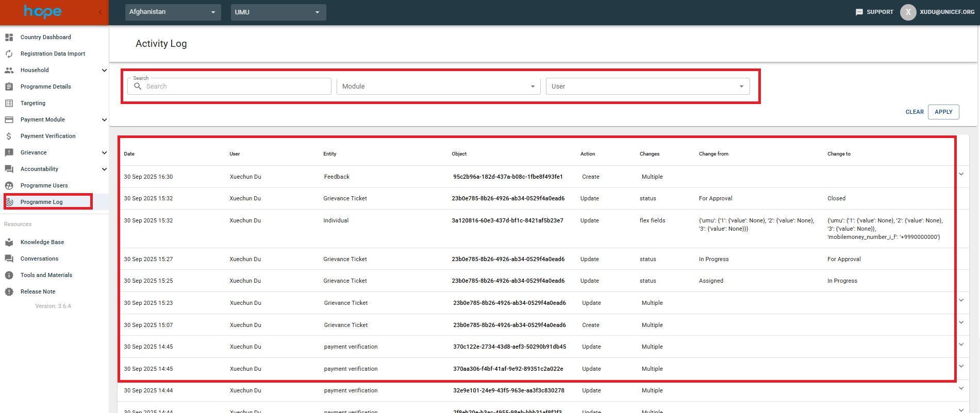980x413 pixels.
Task: Click the Payment Verification dollar icon
Action: click(9, 136)
